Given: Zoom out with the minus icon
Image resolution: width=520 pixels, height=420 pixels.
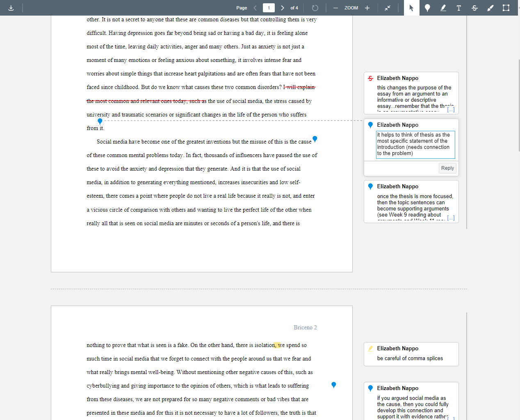Looking at the screenshot, I should [x=335, y=8].
